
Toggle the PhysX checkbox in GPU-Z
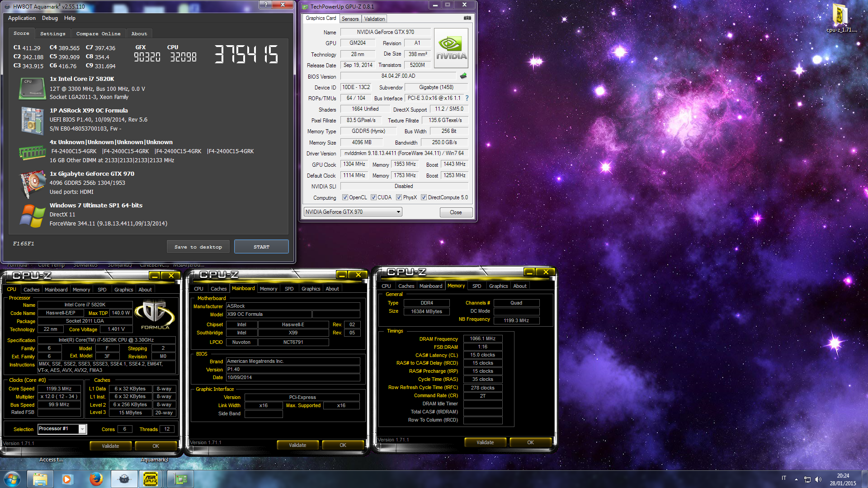click(x=399, y=197)
